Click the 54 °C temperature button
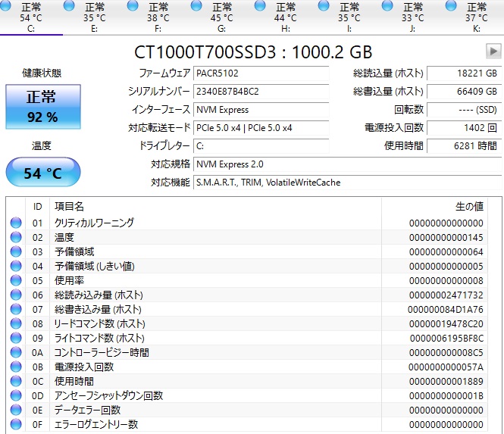The height and width of the screenshot is (434, 504). pos(42,173)
